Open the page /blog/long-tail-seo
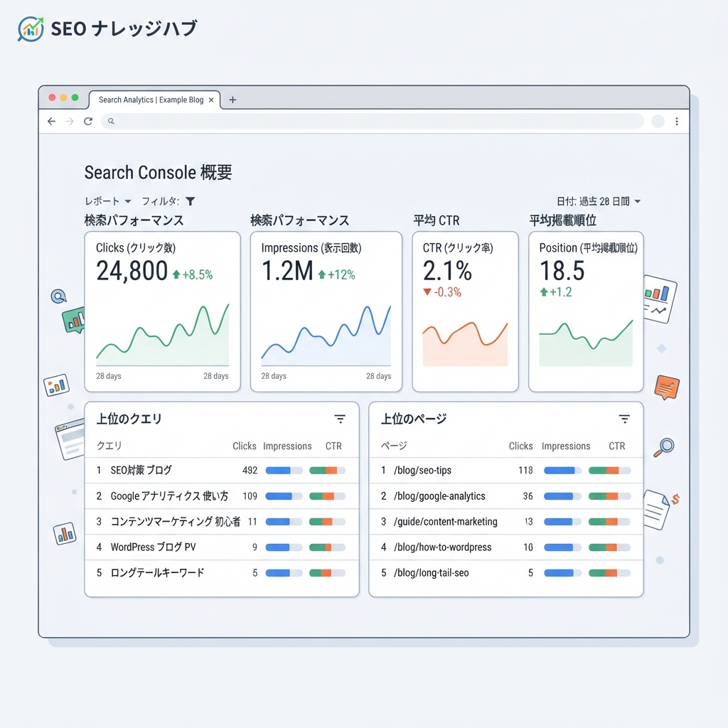The width and height of the screenshot is (728, 728). click(x=432, y=572)
